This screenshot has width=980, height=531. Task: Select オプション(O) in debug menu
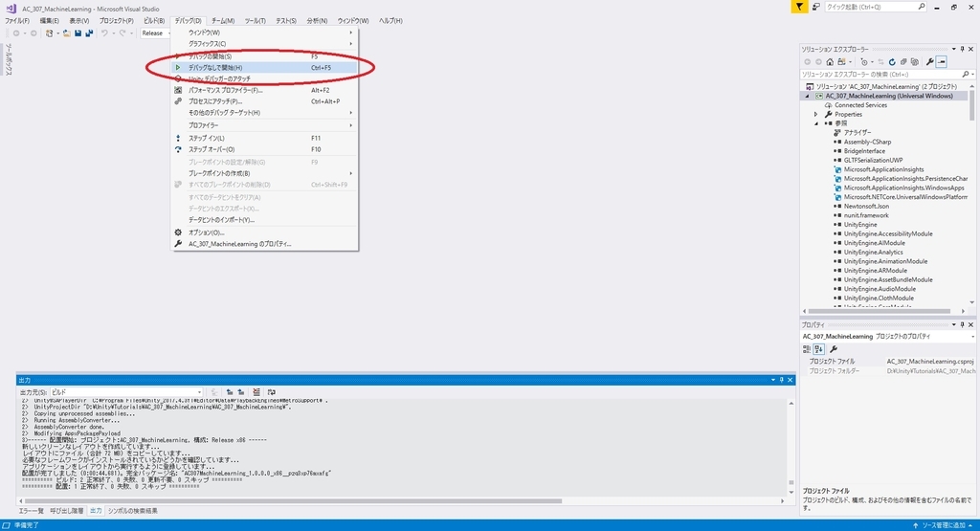(x=265, y=232)
